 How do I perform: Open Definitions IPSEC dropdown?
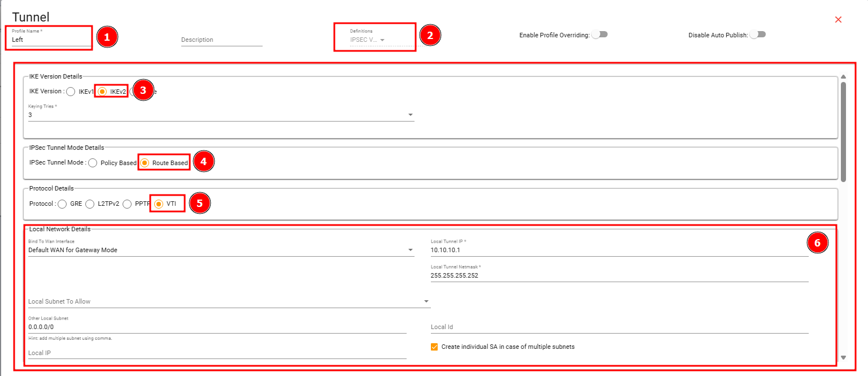coord(368,40)
